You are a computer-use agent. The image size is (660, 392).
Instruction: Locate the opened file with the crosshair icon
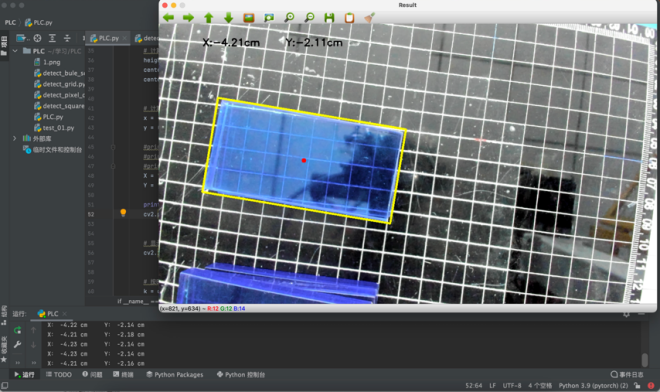(x=37, y=38)
